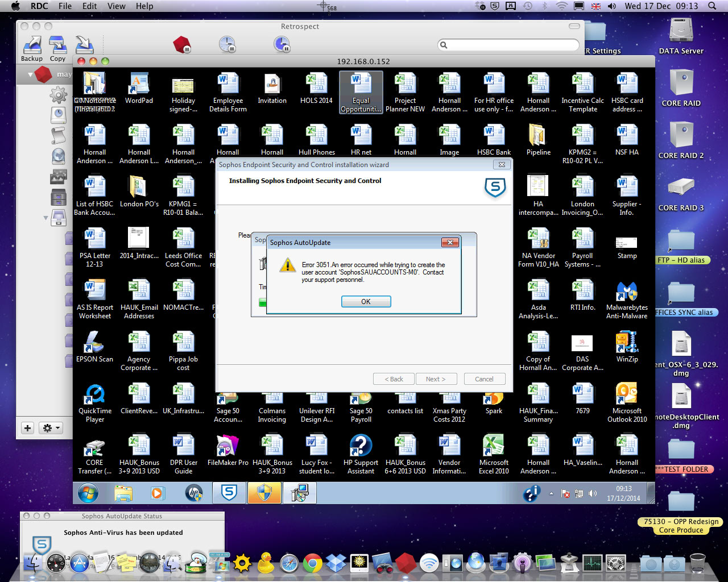Open the Edit menu
The image size is (728, 582).
click(x=89, y=6)
